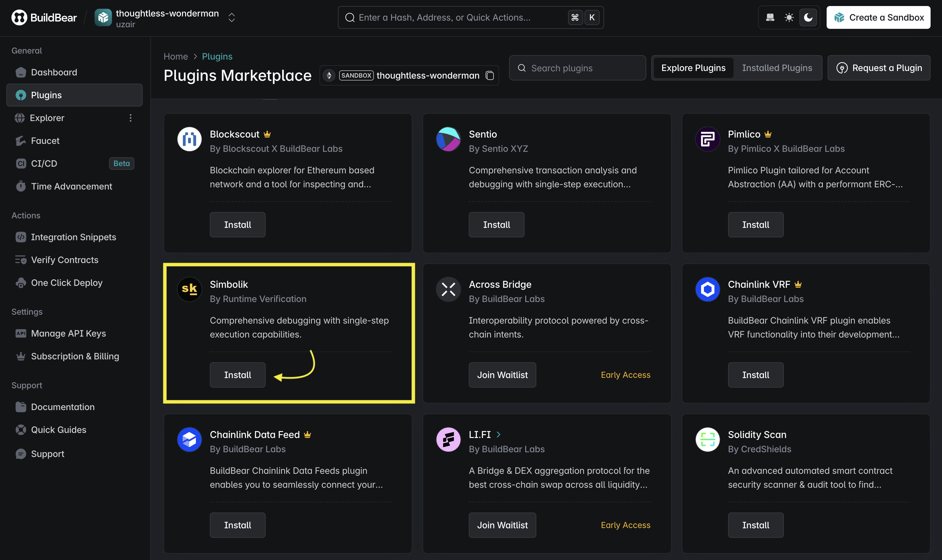Screen dimensions: 942x560
Task: Click the Blockscout premium crown icon
Action: click(x=267, y=134)
